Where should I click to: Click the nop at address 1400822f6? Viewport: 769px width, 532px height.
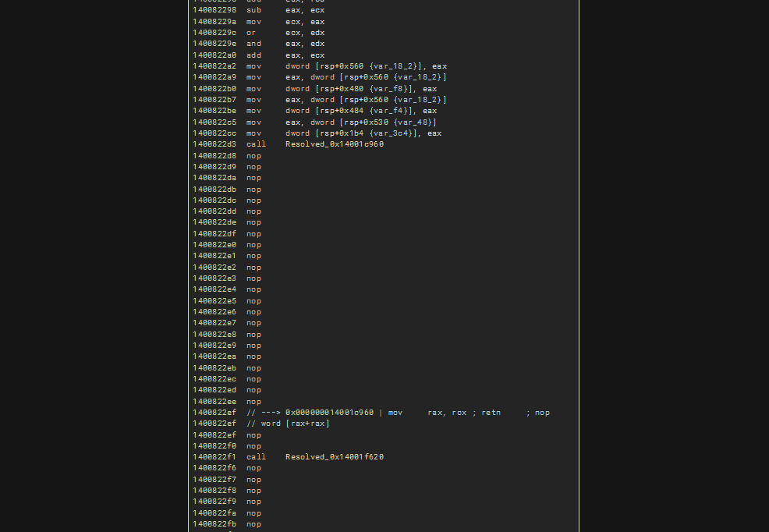(253, 468)
